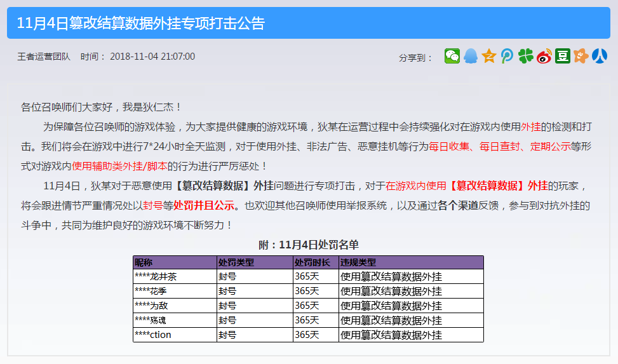Image resolution: width=618 pixels, height=364 pixels.
Task: Click 封号 in the ****为敌 row
Action: click(227, 306)
